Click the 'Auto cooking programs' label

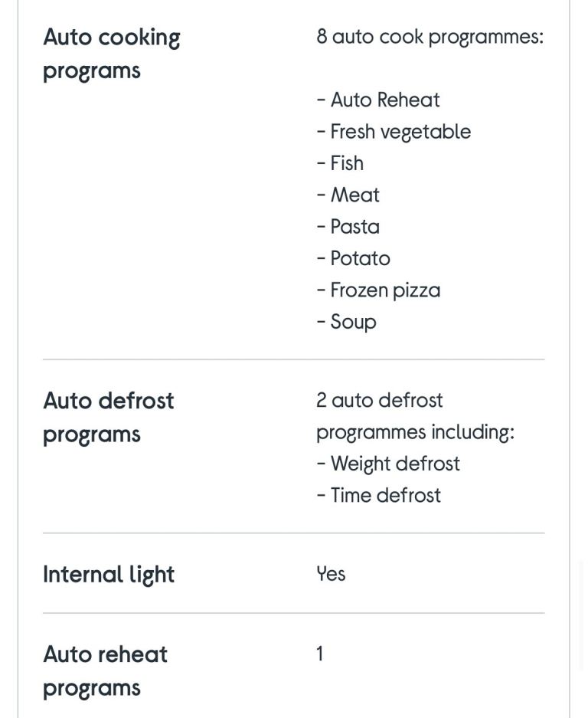[x=112, y=54]
